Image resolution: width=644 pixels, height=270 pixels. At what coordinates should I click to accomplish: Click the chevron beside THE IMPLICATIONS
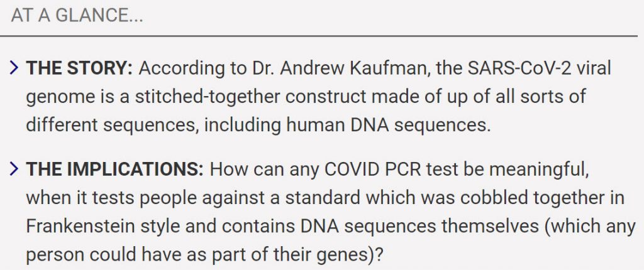14,169
